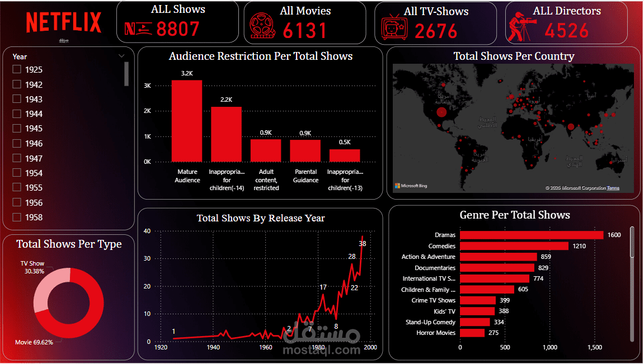This screenshot has width=644, height=364.
Task: Click the '3.2K' data label
Action: click(187, 73)
